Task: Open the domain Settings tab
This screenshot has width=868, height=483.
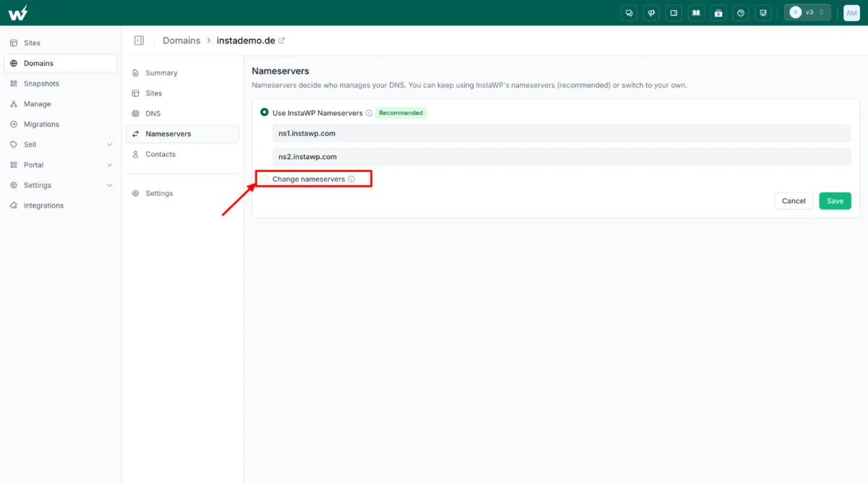Action: (x=182, y=193)
